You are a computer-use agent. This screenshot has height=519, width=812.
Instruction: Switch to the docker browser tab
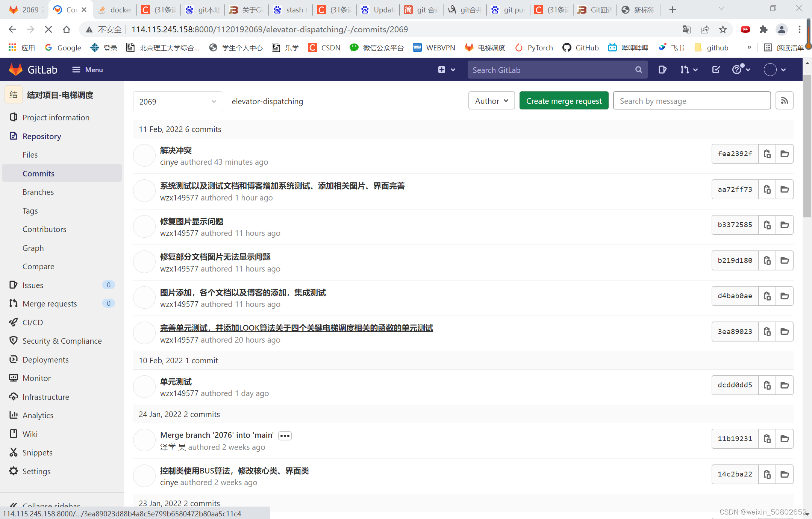(115, 10)
